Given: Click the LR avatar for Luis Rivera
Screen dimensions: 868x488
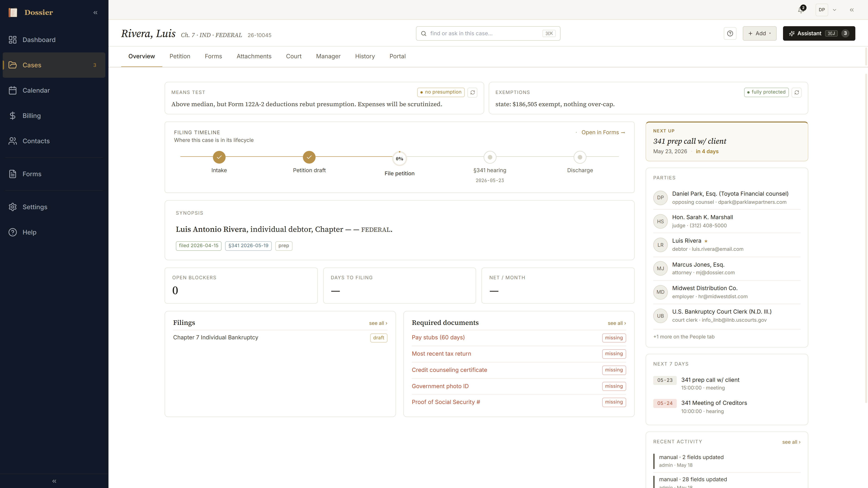Looking at the screenshot, I should point(660,245).
